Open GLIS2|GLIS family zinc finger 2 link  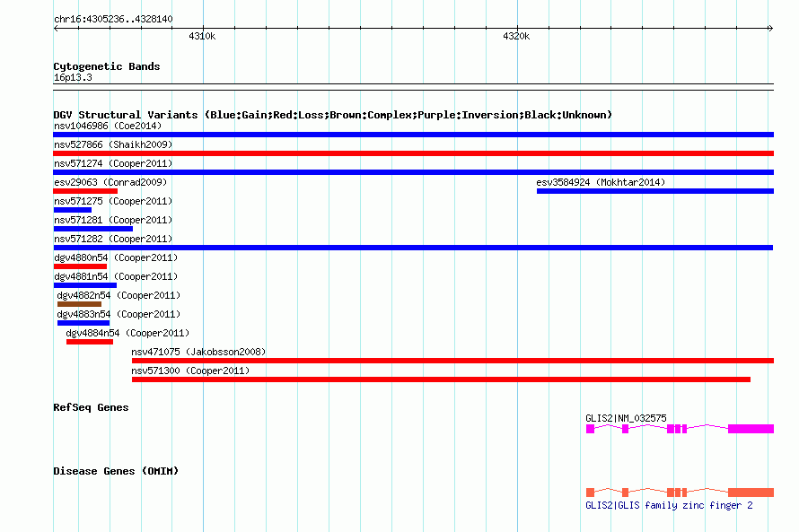click(669, 505)
